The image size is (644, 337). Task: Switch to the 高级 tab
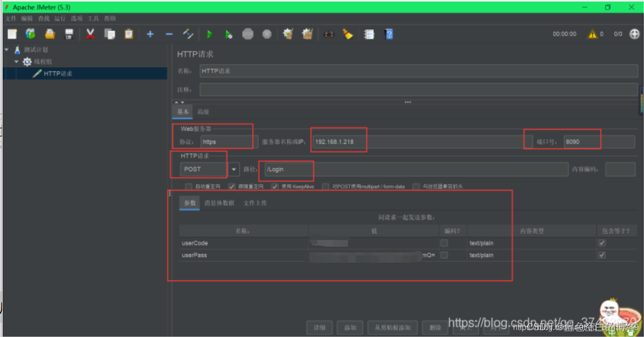[x=203, y=112]
